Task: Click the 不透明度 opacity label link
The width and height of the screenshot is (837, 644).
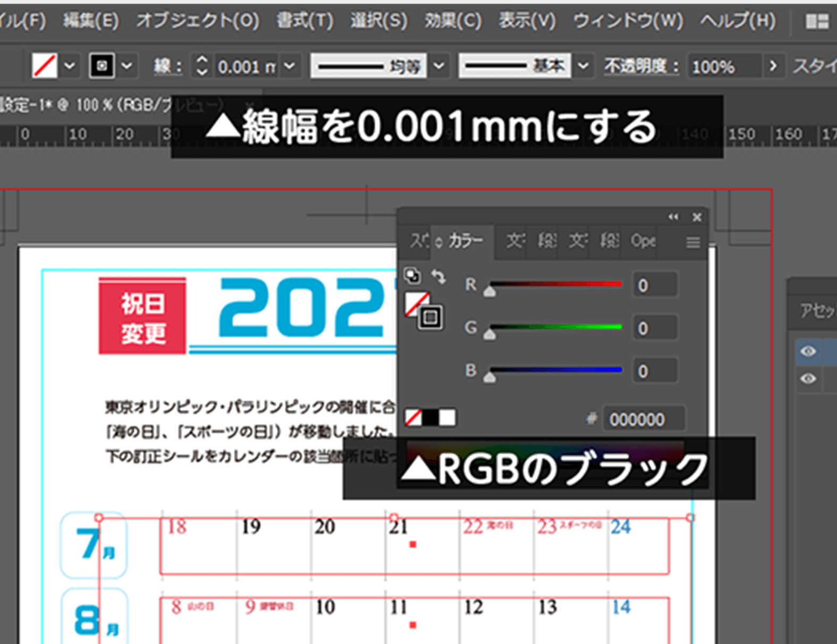Action: [640, 66]
